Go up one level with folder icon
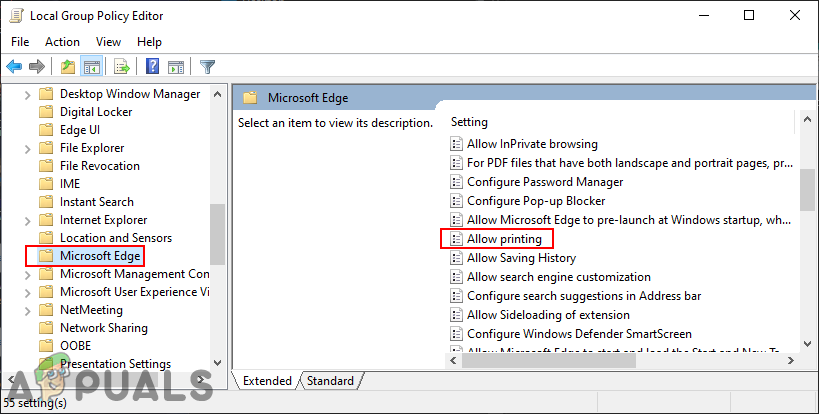This screenshot has height=414, width=819. pos(67,67)
